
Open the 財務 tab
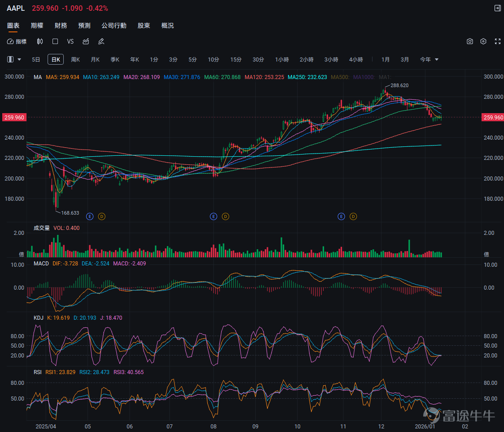point(61,26)
